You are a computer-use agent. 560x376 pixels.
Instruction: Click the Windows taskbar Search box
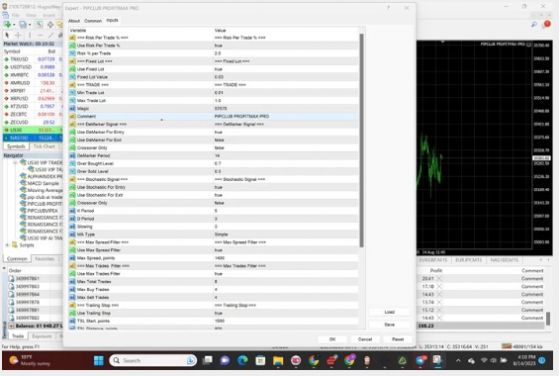point(153,360)
